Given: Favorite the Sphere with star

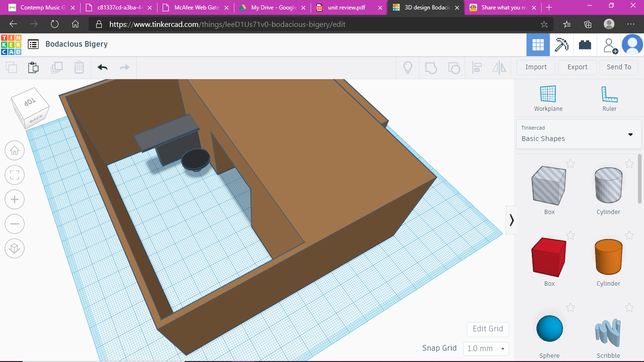Looking at the screenshot, I should [x=570, y=307].
